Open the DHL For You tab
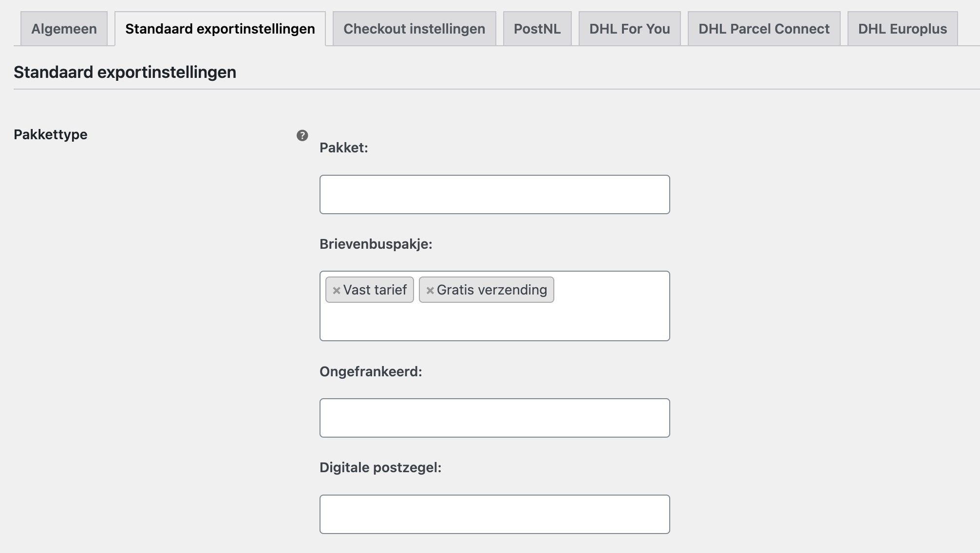This screenshot has width=980, height=553. [x=629, y=28]
